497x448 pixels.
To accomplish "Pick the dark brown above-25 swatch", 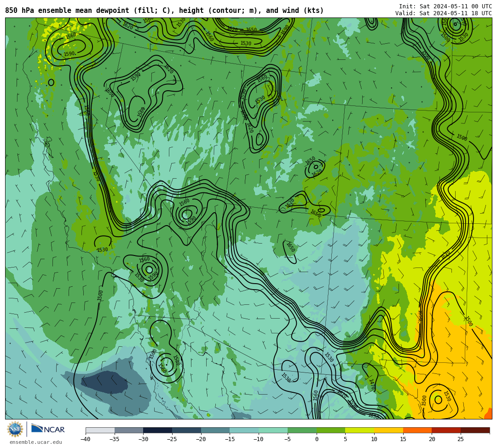I will pyautogui.click(x=475, y=430).
